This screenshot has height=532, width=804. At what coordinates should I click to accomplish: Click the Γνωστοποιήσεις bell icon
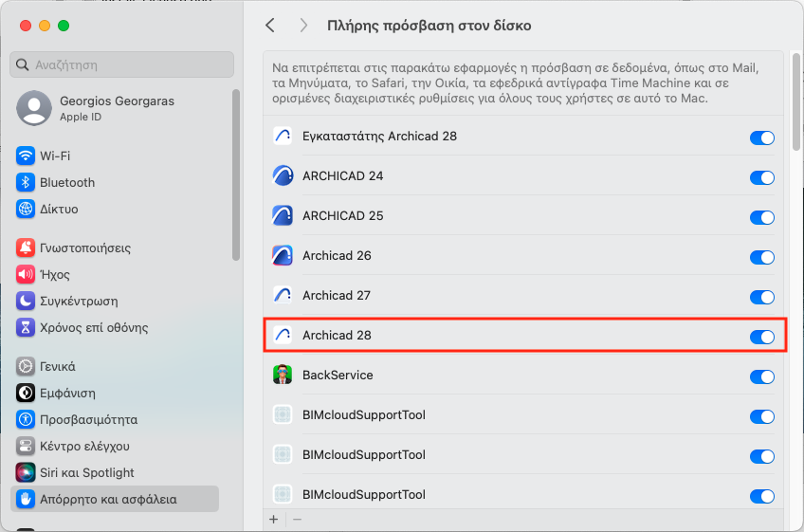tap(25, 248)
